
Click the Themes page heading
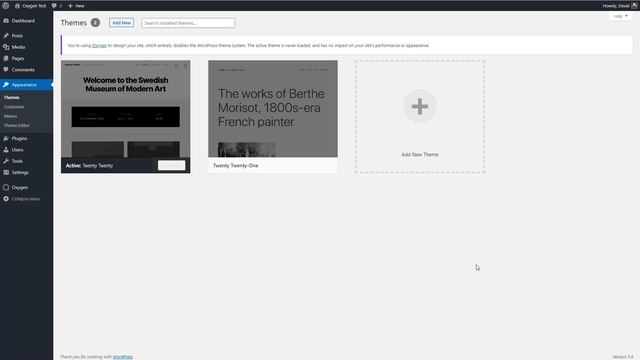[74, 23]
